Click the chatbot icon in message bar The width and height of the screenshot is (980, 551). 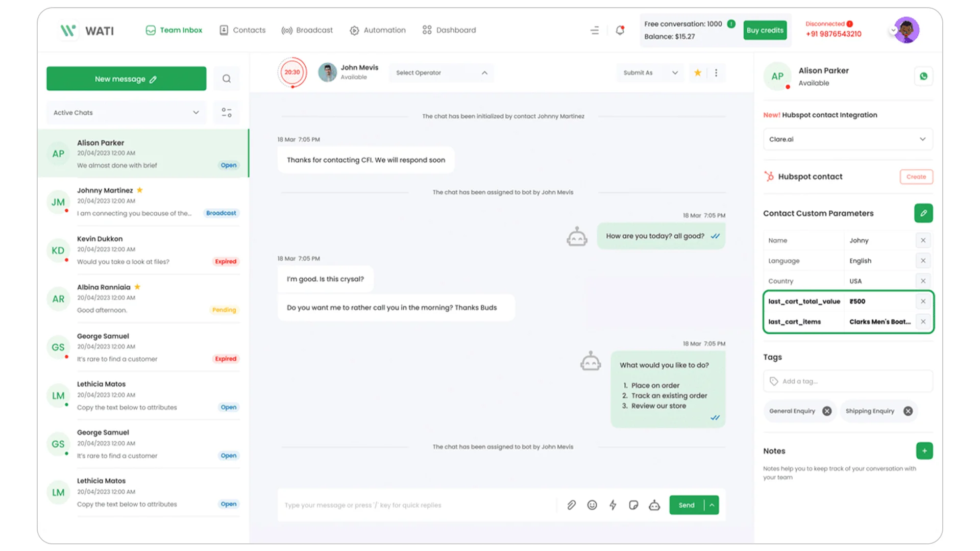(654, 505)
